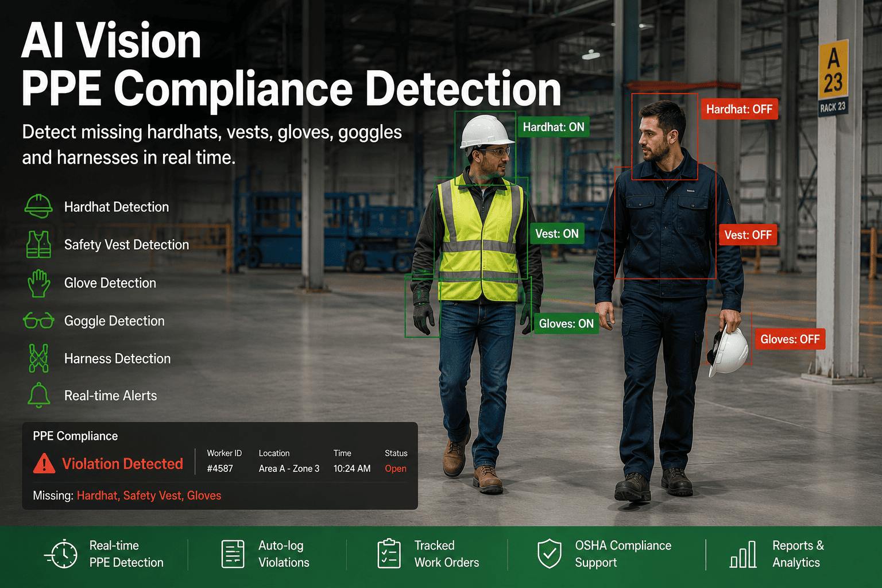Click the real-time clock icon
This screenshot has height=588, width=882.
[x=61, y=554]
